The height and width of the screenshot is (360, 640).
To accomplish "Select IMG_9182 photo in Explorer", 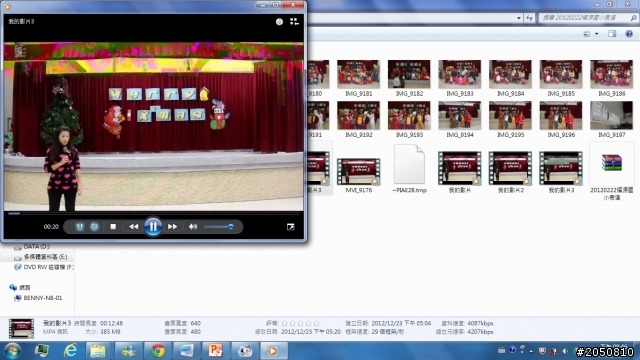I will (x=409, y=74).
